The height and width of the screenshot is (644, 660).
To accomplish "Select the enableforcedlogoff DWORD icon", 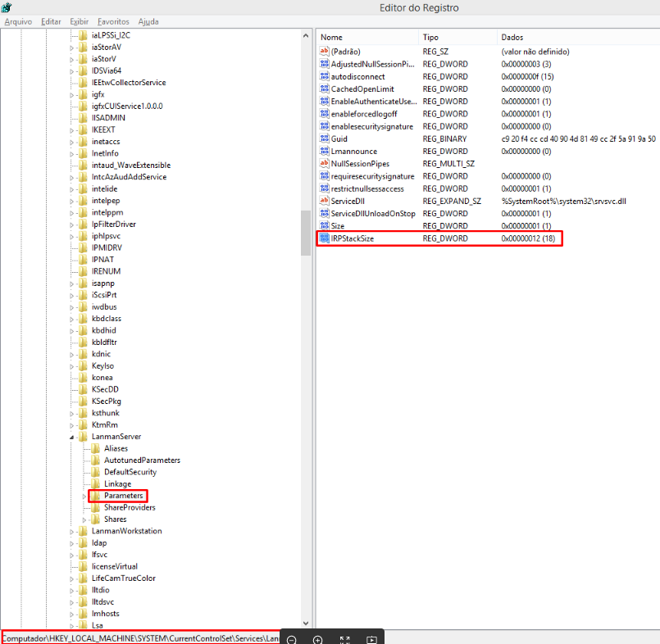I will pos(324,114).
